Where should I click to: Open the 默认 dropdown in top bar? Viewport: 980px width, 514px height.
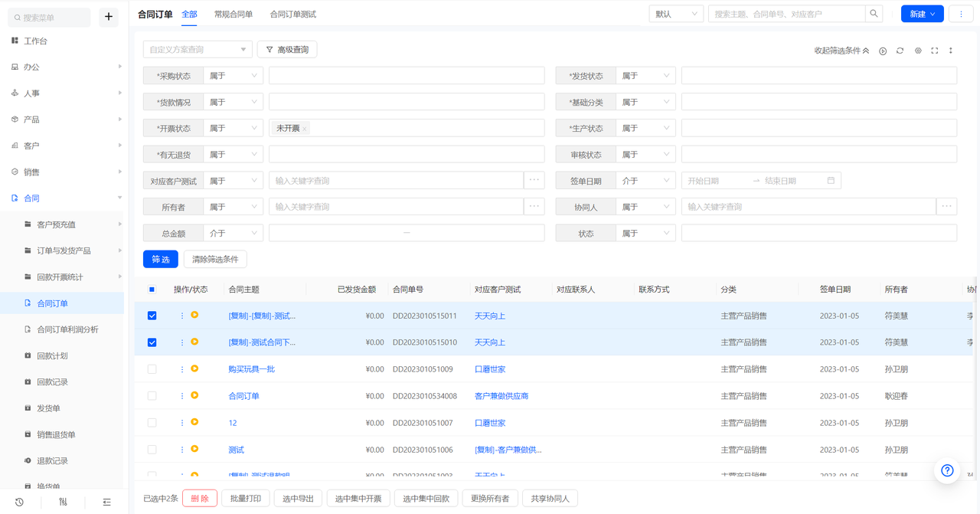(x=676, y=14)
